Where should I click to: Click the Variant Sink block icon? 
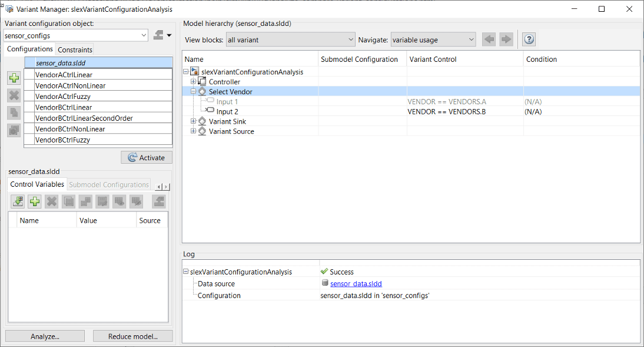coord(202,121)
